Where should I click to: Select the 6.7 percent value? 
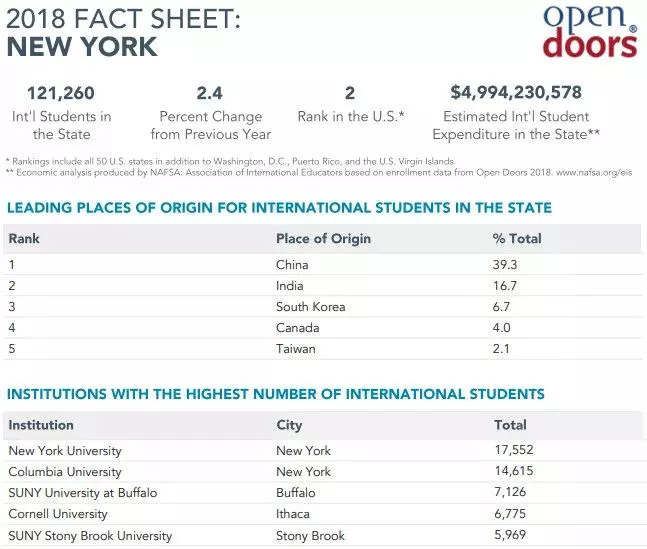point(501,307)
